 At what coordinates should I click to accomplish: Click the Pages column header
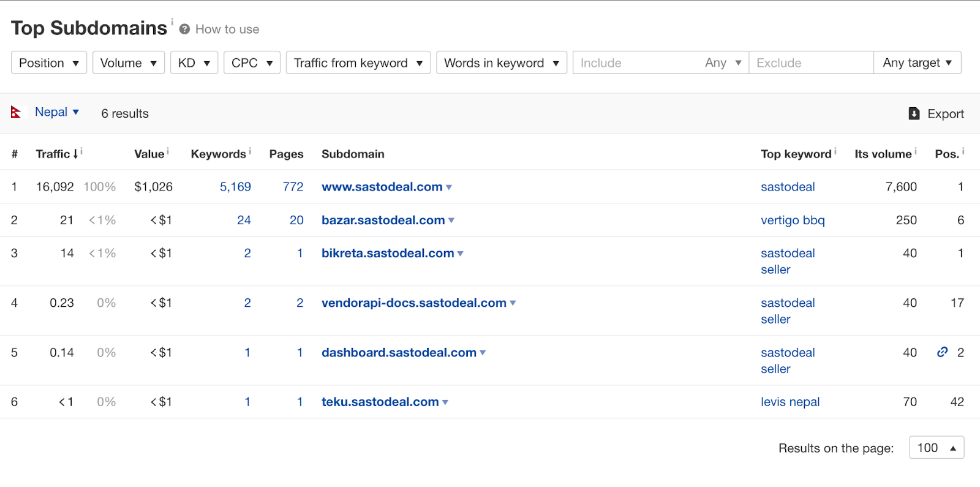[x=286, y=154]
